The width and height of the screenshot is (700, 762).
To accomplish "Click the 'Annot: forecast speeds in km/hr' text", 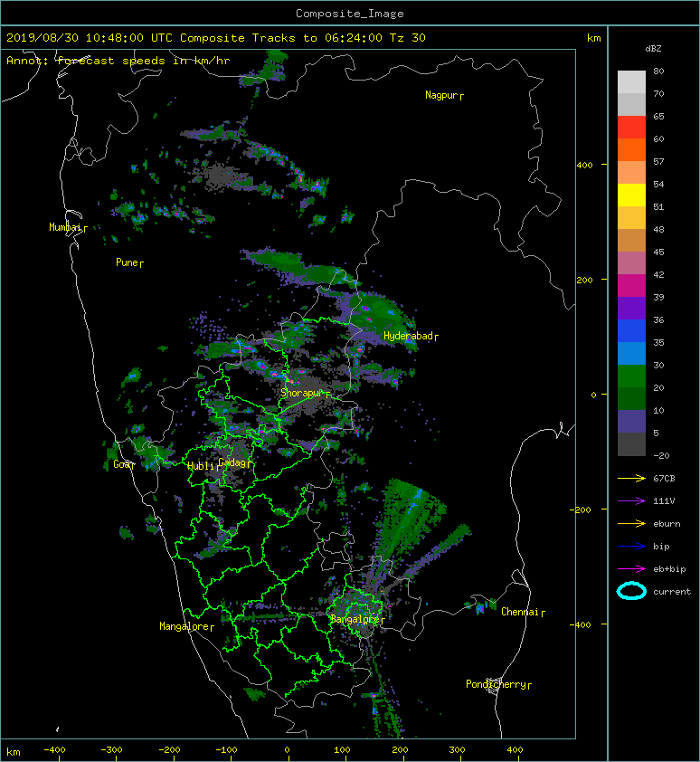I will click(118, 61).
